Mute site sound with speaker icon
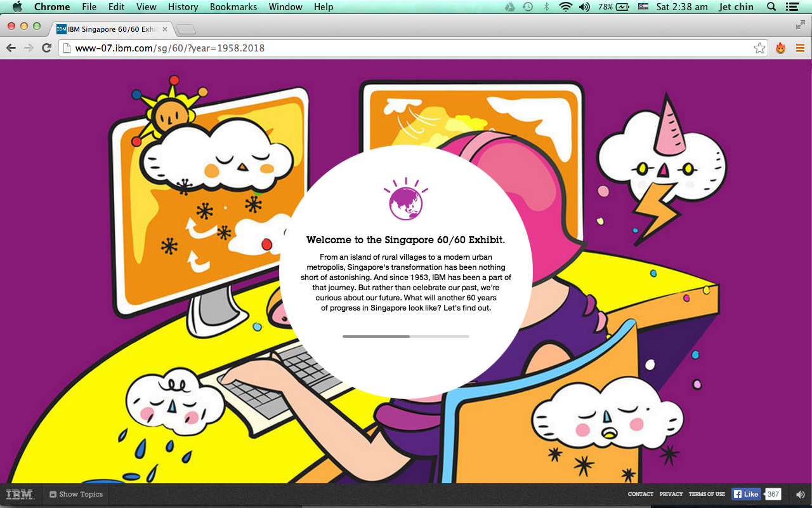Screen dimensions: 812x508 coord(800,494)
